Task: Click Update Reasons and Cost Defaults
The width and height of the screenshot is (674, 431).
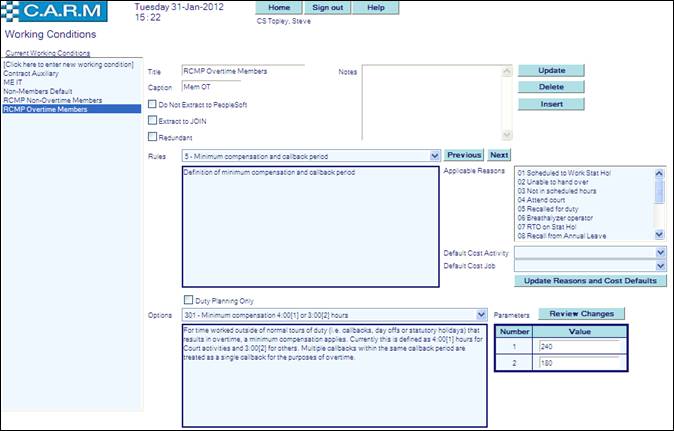Action: [x=590, y=282]
